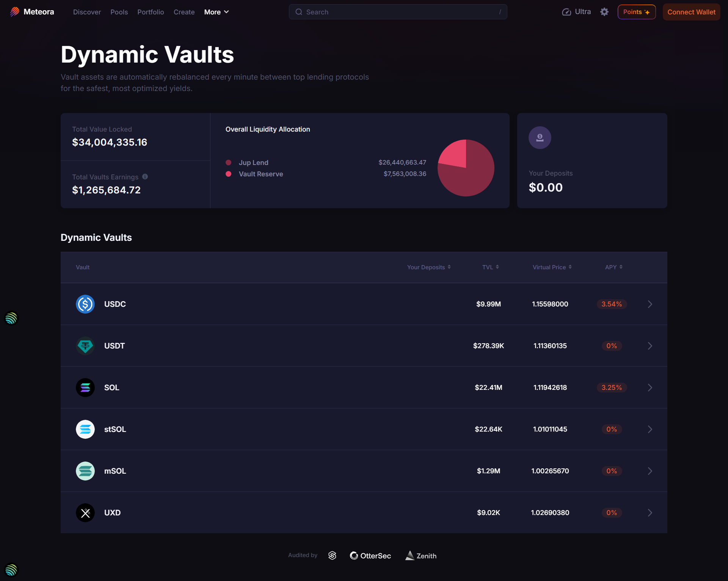The height and width of the screenshot is (581, 728).
Task: Click the OtterSec auditor logo
Action: click(370, 555)
